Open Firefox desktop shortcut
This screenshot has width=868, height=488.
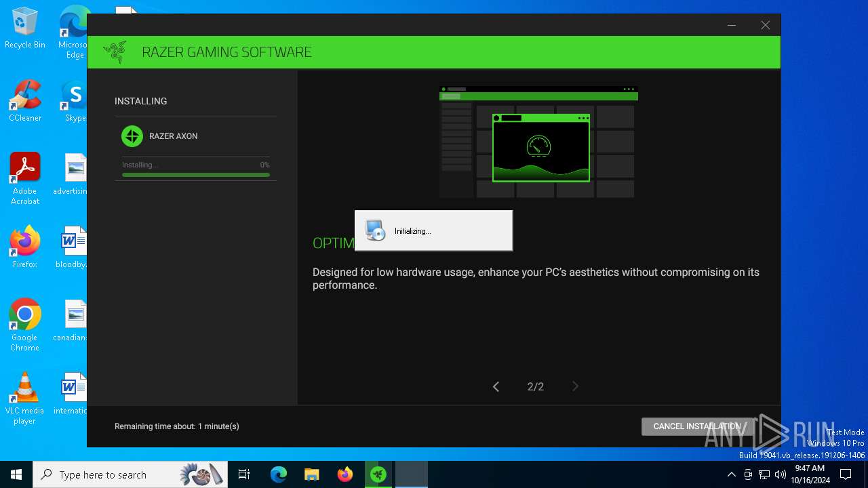(25, 248)
